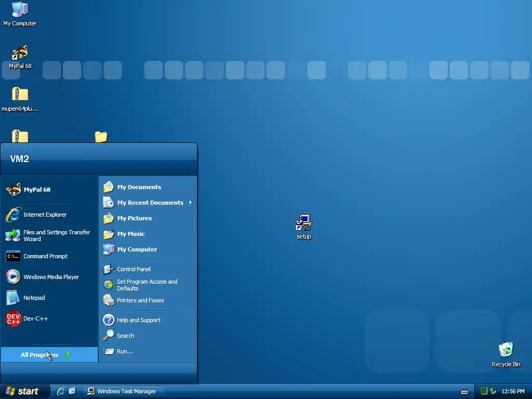The image size is (532, 399).
Task: Open MyPal 68 from the Start menu pinned list
Action: [x=49, y=190]
